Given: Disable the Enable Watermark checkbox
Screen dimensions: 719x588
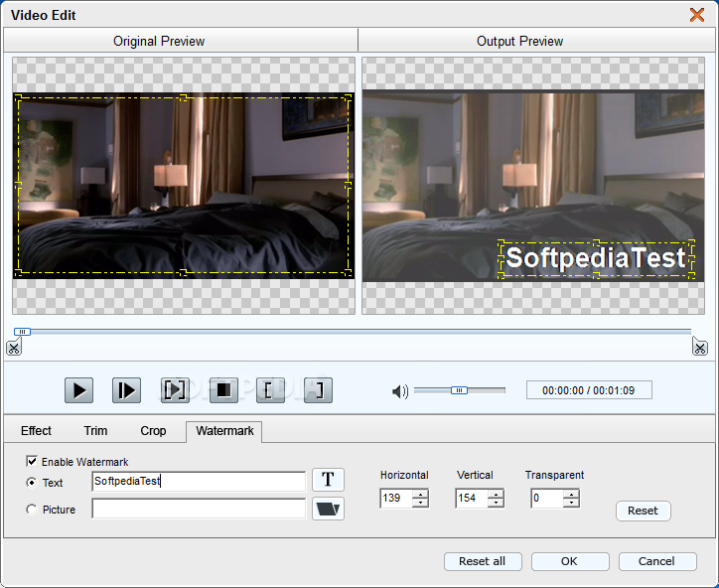Looking at the screenshot, I should coord(32,461).
